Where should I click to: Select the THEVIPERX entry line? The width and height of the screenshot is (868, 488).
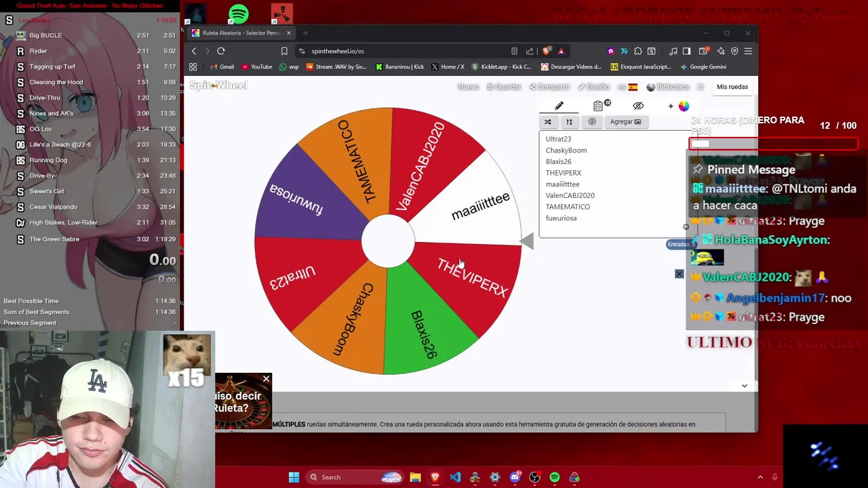tap(564, 173)
